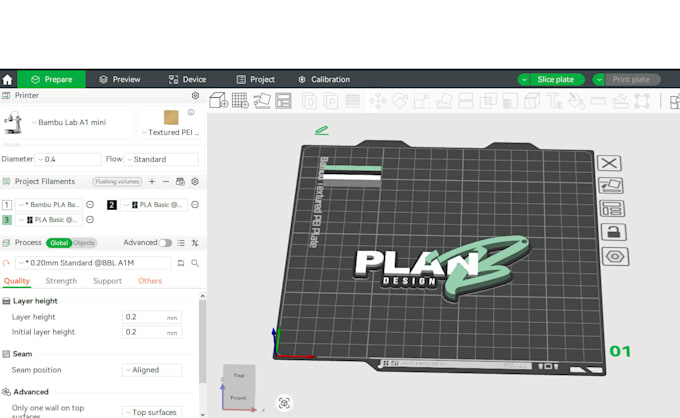This screenshot has height=418, width=680.
Task: Open the Seam position Aligned dropdown
Action: point(152,370)
